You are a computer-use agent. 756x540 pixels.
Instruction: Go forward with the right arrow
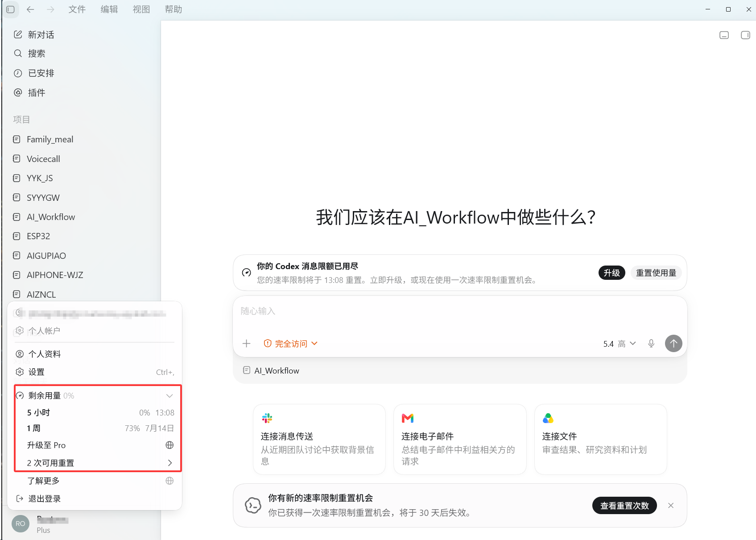(x=50, y=9)
